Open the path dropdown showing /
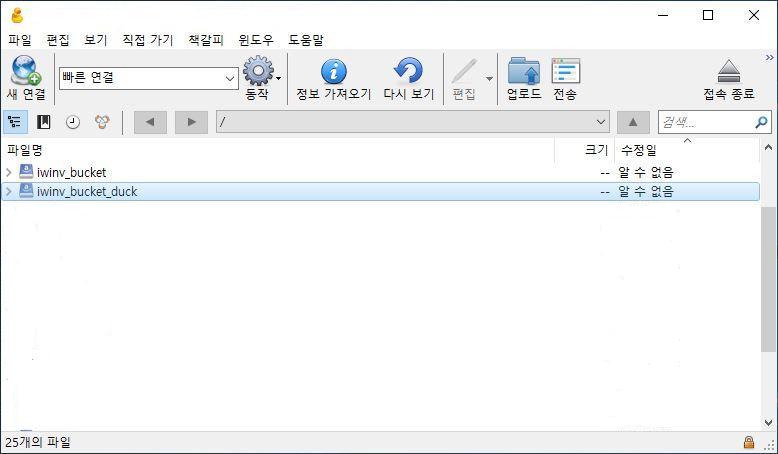The width and height of the screenshot is (778, 454). 600,122
